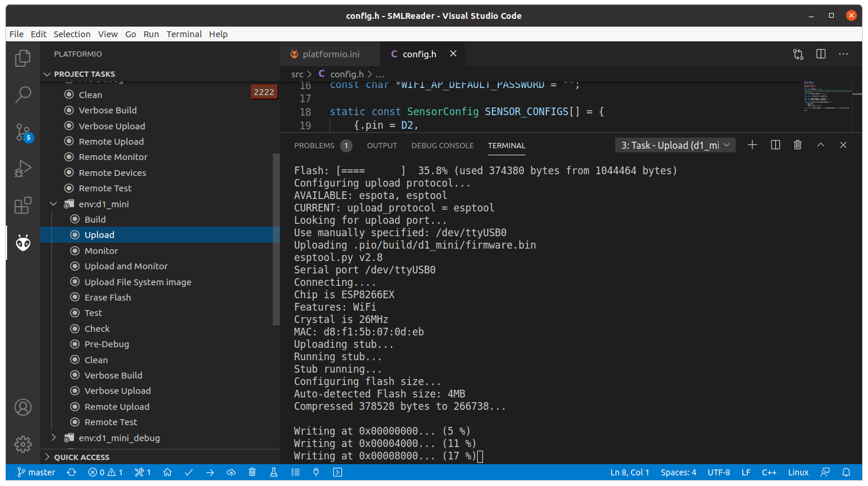The height and width of the screenshot is (486, 868).
Task: Open the PlatformIO alien icon view
Action: [x=22, y=243]
